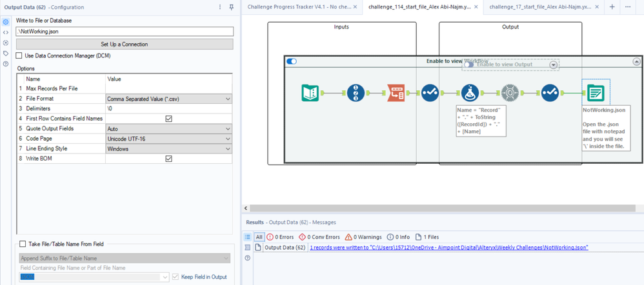Image resolution: width=644 pixels, height=285 pixels.
Task: Click the NotWorking.json annotation text box
Action: coord(607,128)
